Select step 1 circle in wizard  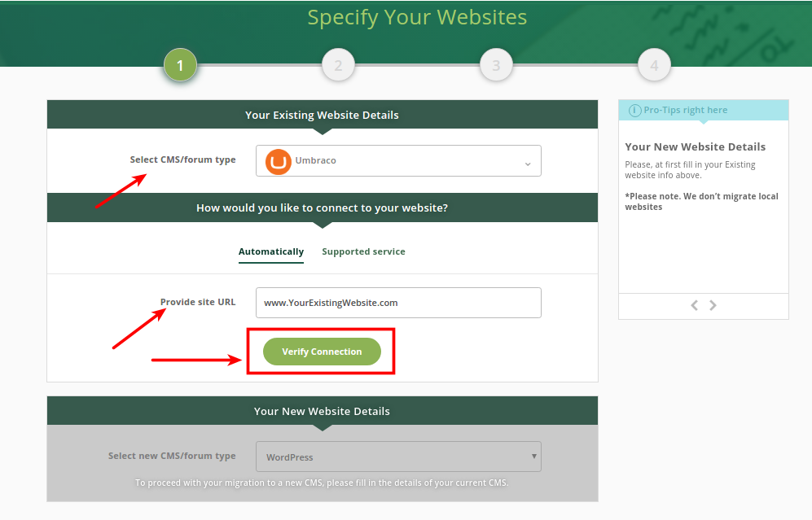180,65
